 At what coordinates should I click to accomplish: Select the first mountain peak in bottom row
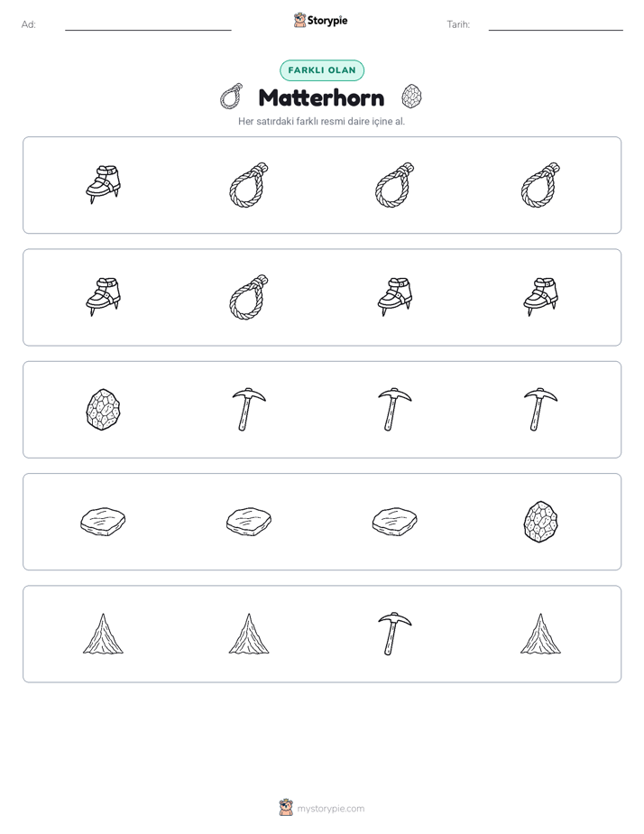point(103,634)
